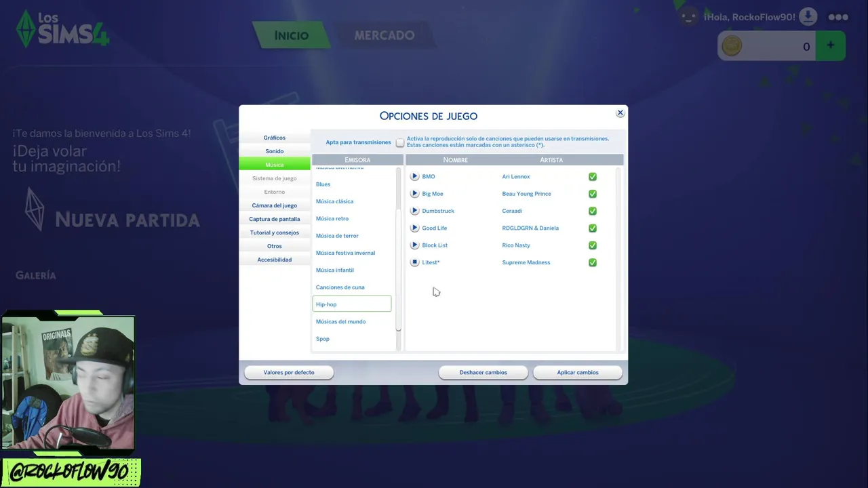Open the three-dots more menu
Screen dimensions: 868x488
tap(838, 17)
